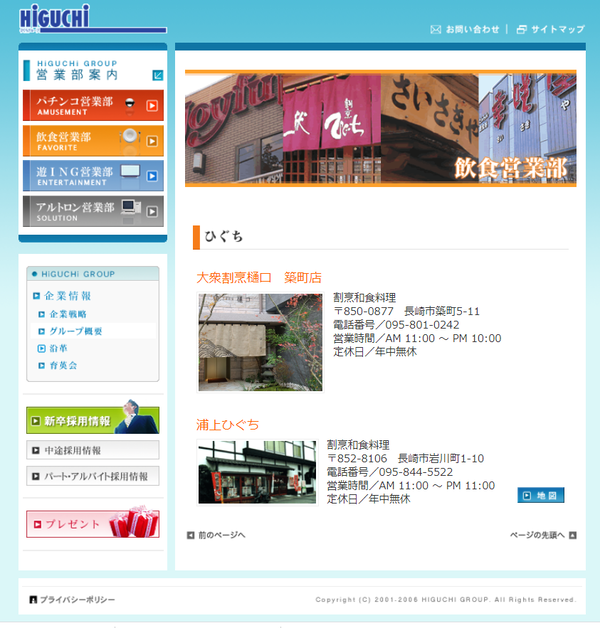The image size is (600, 628).
Task: Open the アルトロン営業部 SOLUTION banner
Action: click(93, 211)
